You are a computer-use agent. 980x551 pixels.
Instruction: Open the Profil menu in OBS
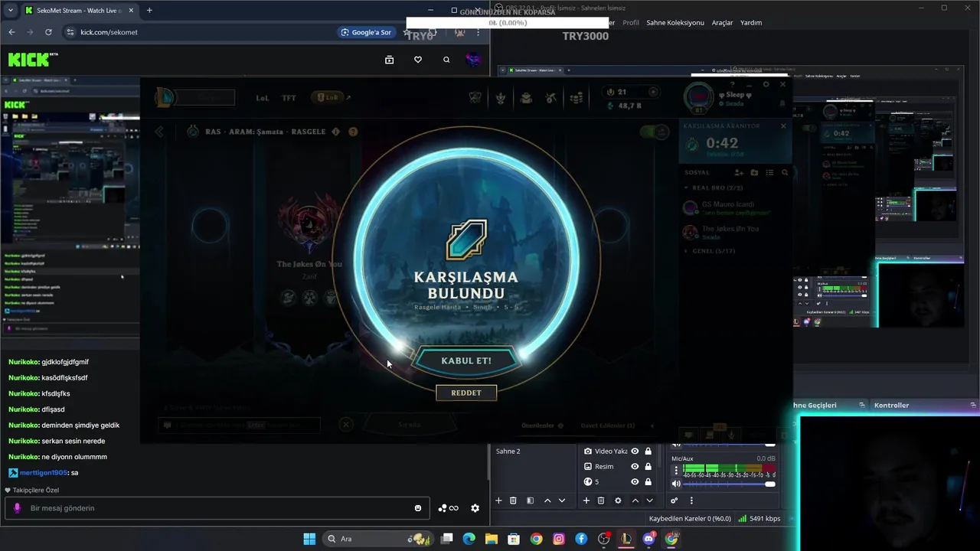pyautogui.click(x=631, y=23)
